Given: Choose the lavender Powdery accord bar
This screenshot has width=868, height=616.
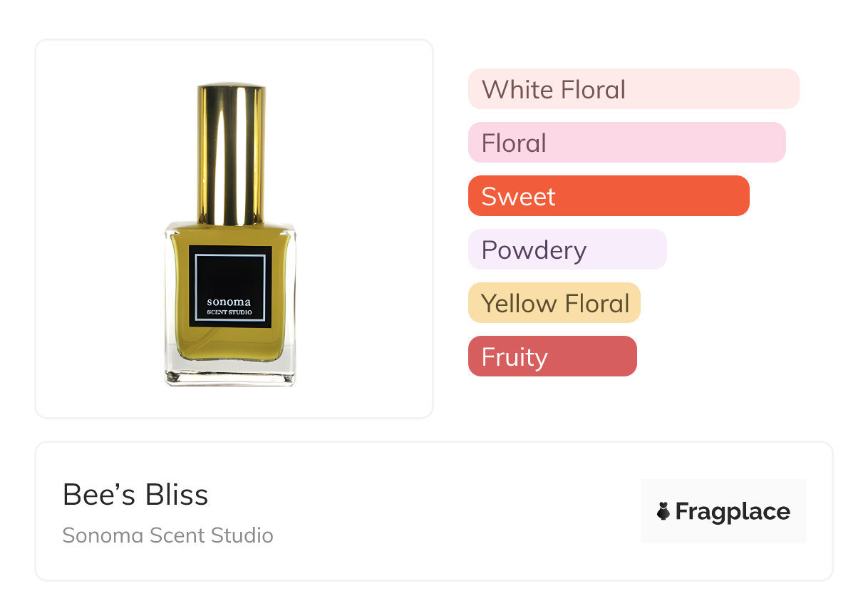Looking at the screenshot, I should point(567,250).
